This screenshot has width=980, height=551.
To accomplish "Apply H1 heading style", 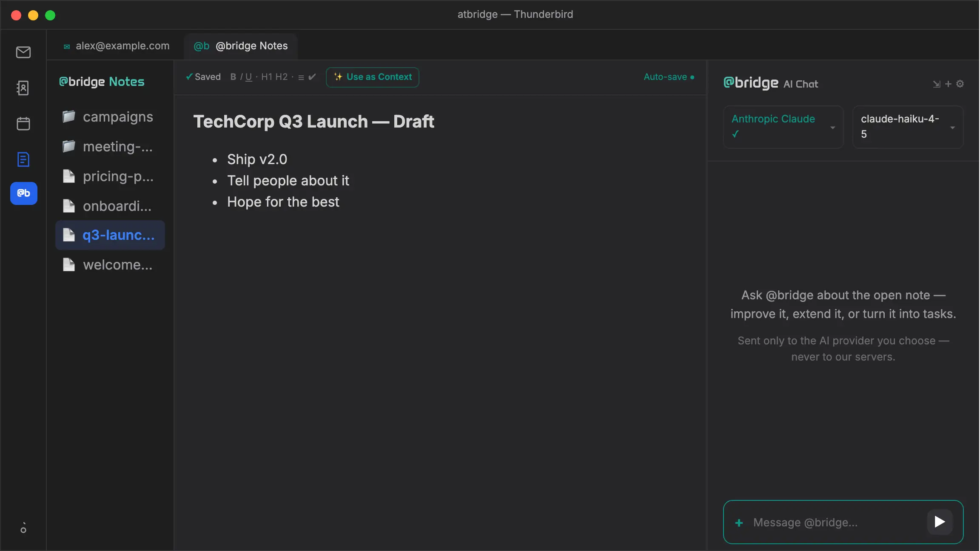I will click(x=267, y=77).
